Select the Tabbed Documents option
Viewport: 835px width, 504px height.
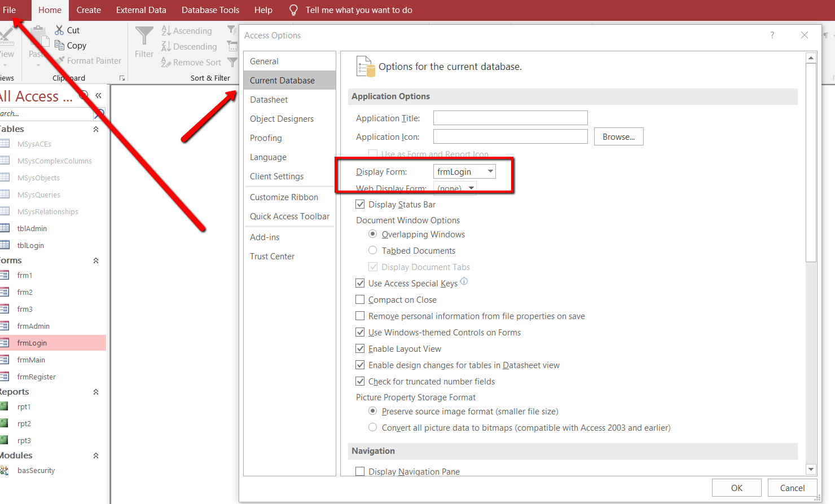coord(372,250)
